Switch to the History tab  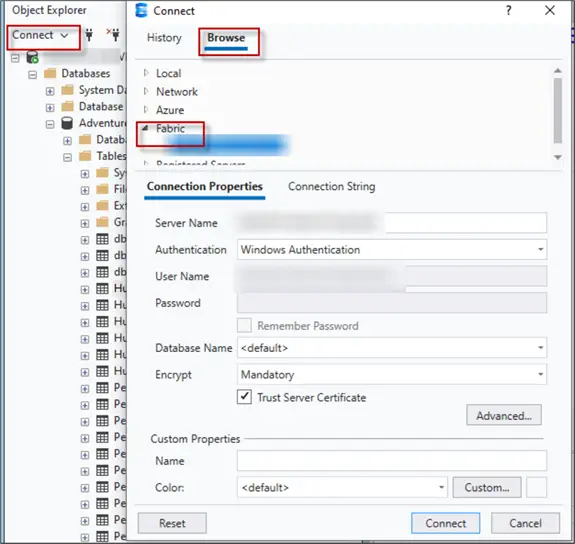(x=164, y=38)
